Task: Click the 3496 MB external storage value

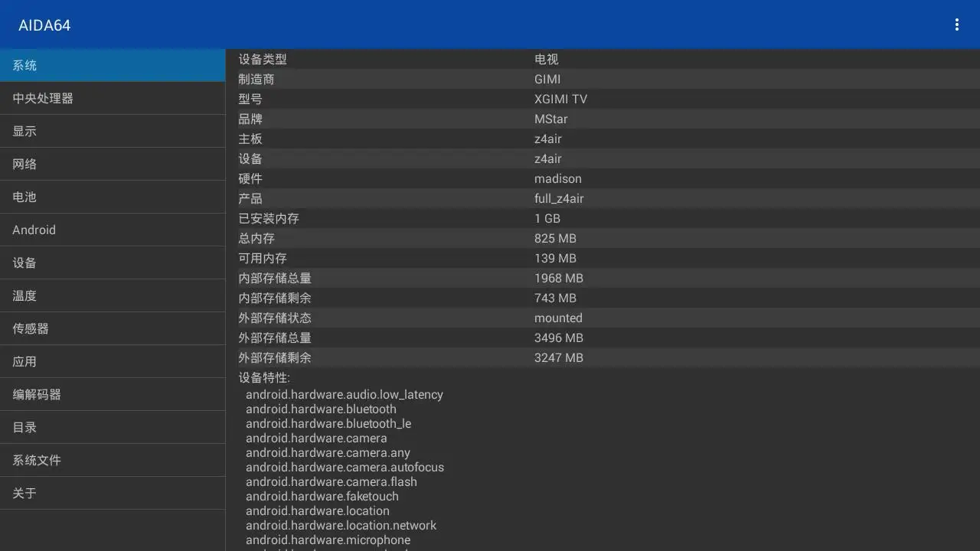Action: pyautogui.click(x=559, y=337)
